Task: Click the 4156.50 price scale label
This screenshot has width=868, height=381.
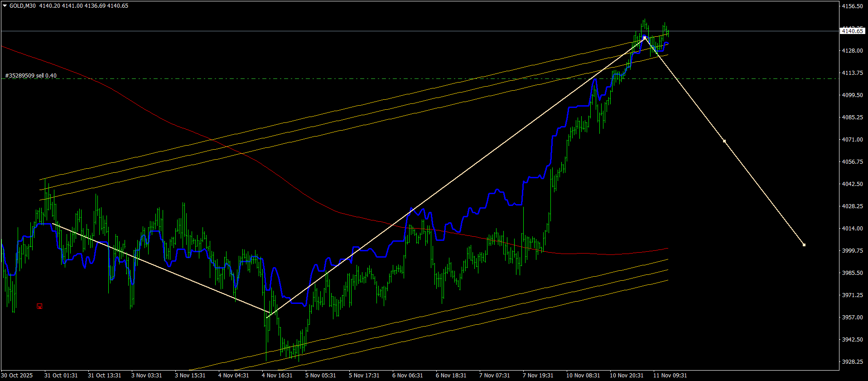Action: [852, 6]
